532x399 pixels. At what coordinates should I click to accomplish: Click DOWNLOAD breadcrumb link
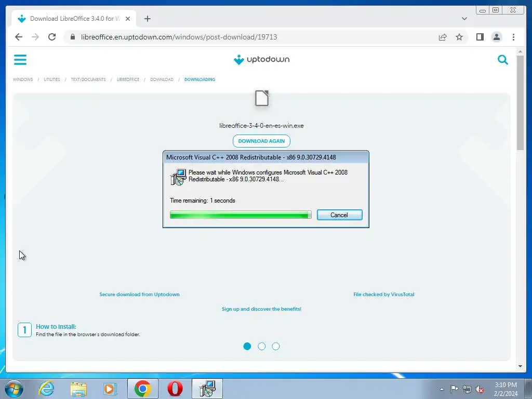162,79
